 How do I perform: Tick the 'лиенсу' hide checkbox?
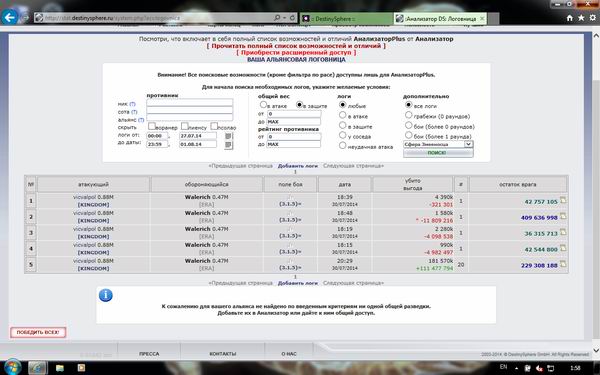[x=185, y=126]
